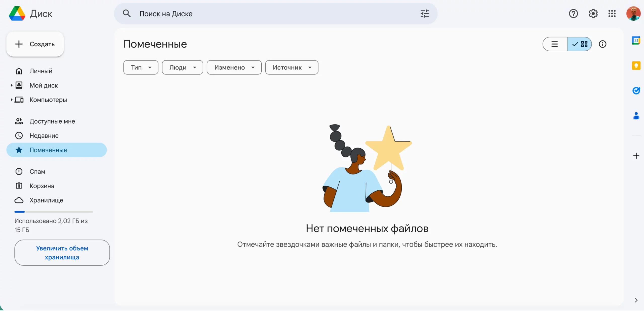The height and width of the screenshot is (311, 644).
Task: Click Увеличить объем хранилища button
Action: click(x=62, y=253)
